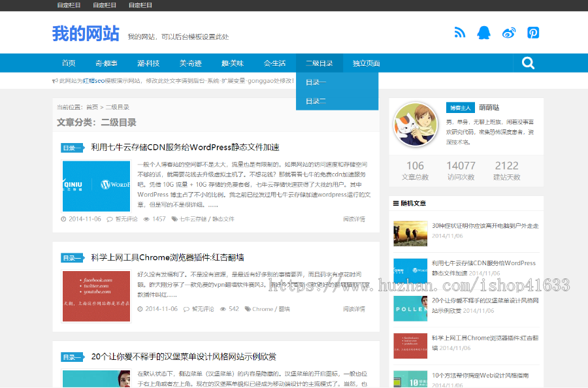Click the POLLEN sidebar thumbnail
Screen dimensions: 588x388
pyautogui.click(x=410, y=308)
